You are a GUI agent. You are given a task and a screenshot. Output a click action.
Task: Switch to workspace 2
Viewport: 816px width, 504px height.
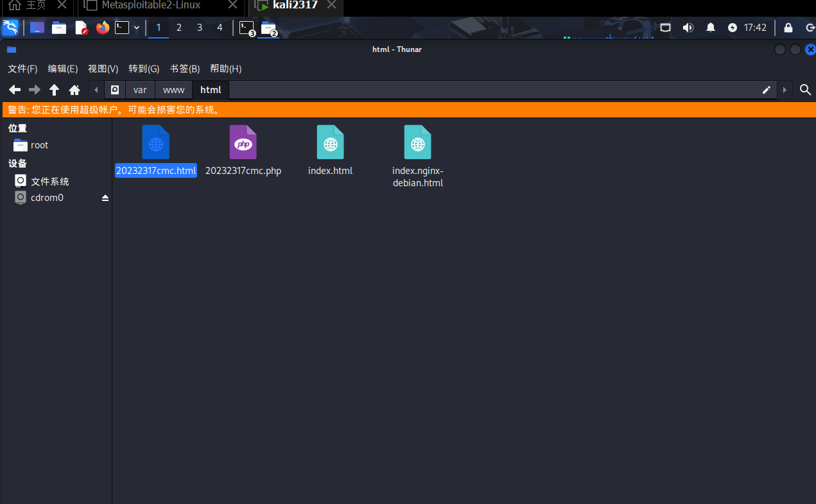click(179, 28)
